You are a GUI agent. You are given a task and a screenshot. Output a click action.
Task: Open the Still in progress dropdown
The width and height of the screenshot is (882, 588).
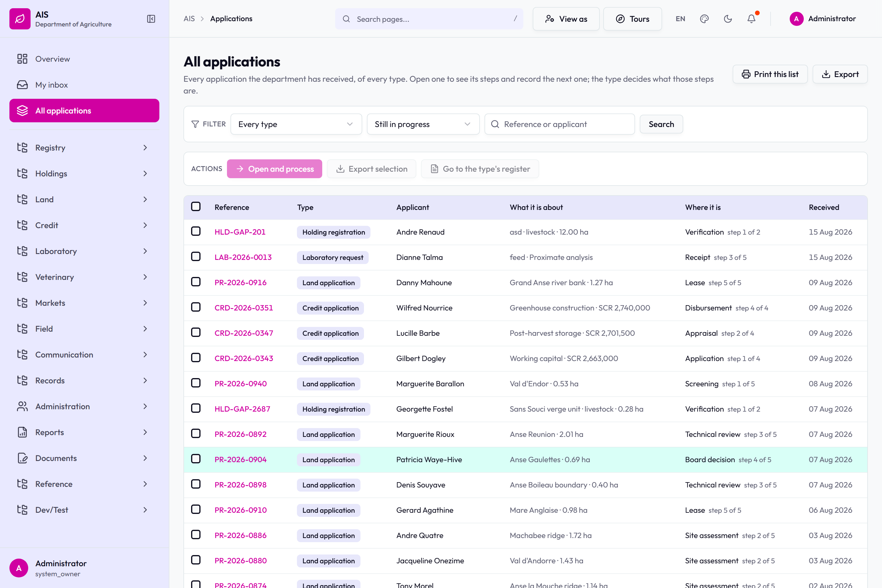pos(423,124)
